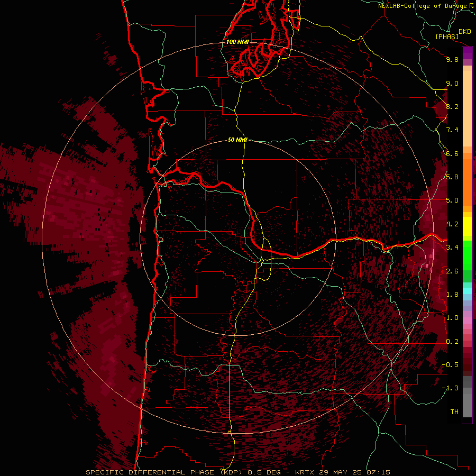
Task: Click the bottom Specific Differential Phase caption
Action: (x=238, y=472)
